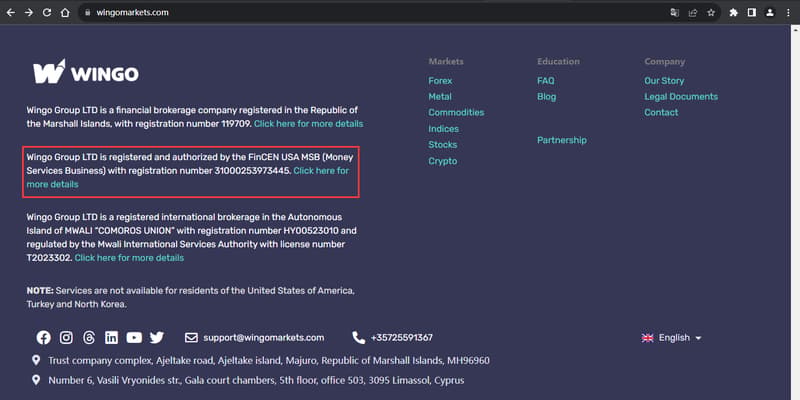Click more details link for Mwali license

pos(129,258)
